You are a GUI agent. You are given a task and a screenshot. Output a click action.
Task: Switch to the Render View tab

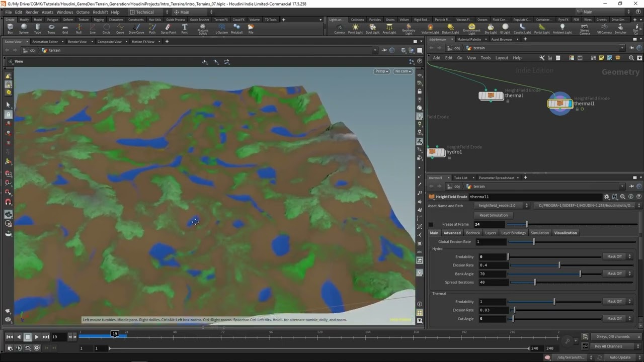click(77, 42)
